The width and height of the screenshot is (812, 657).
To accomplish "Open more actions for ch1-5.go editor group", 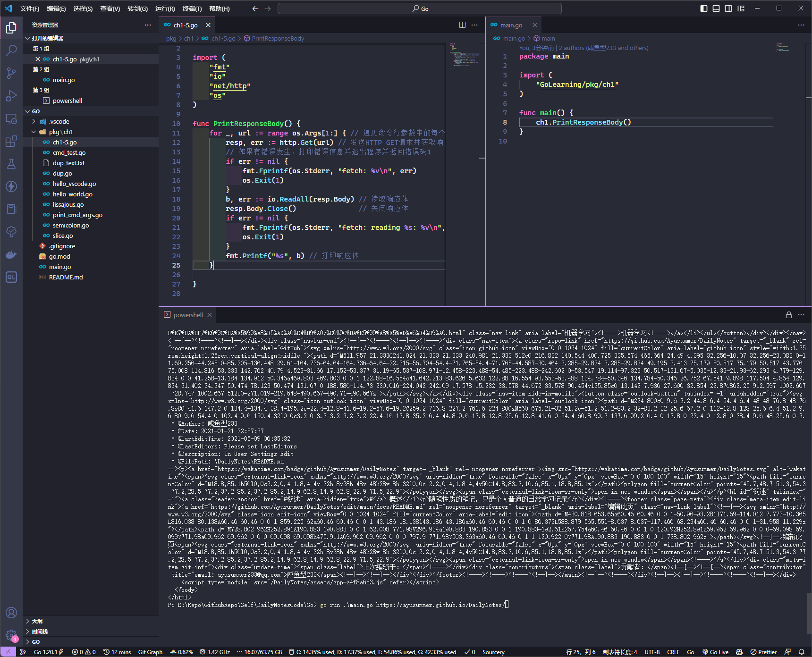I will click(x=474, y=25).
